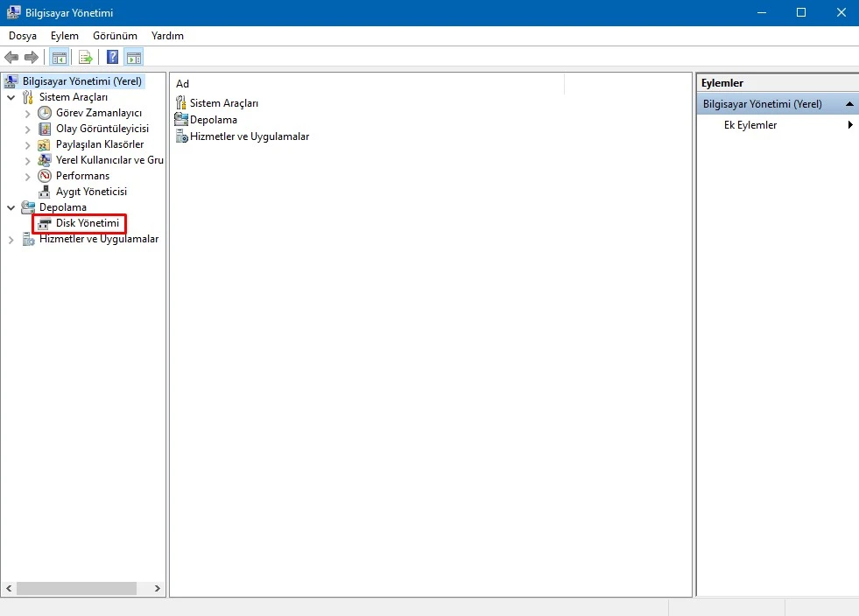Click the export list toolbar icon
Viewport: 859px width, 616px height.
pyautogui.click(x=85, y=56)
